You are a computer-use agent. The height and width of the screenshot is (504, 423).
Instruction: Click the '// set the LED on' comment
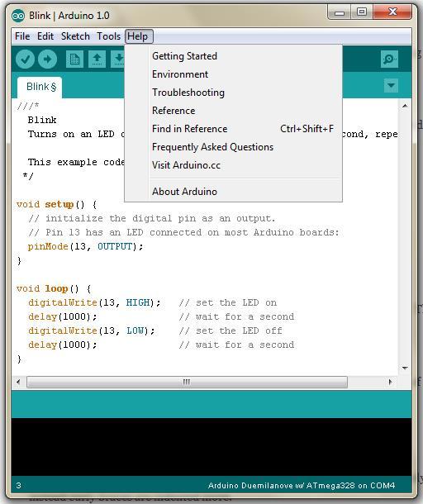227,302
